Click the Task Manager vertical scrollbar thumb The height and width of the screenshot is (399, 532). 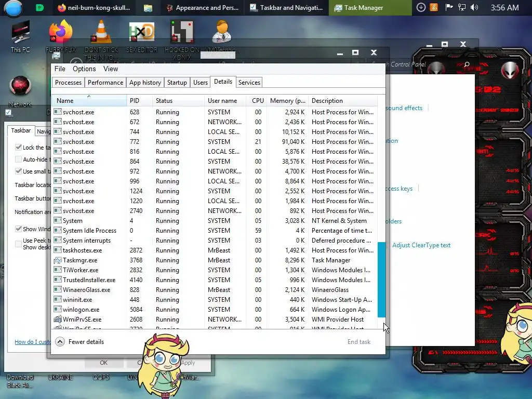(x=381, y=280)
